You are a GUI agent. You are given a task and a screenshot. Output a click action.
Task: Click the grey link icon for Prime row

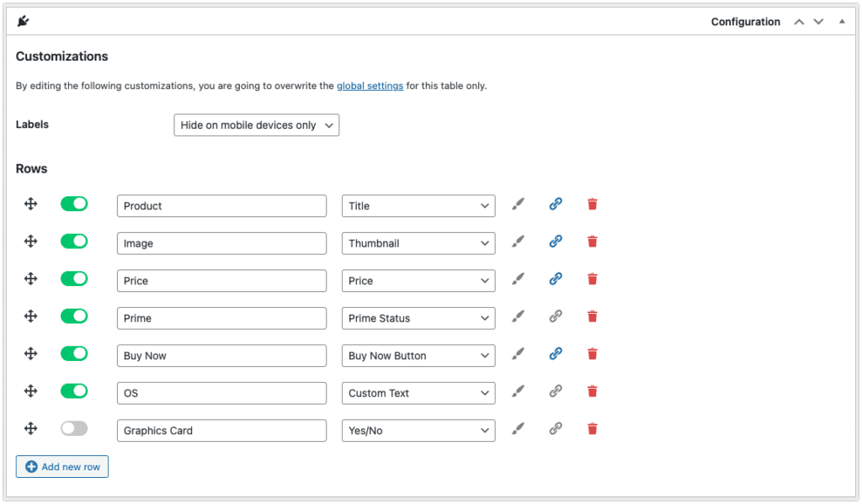pyautogui.click(x=556, y=316)
